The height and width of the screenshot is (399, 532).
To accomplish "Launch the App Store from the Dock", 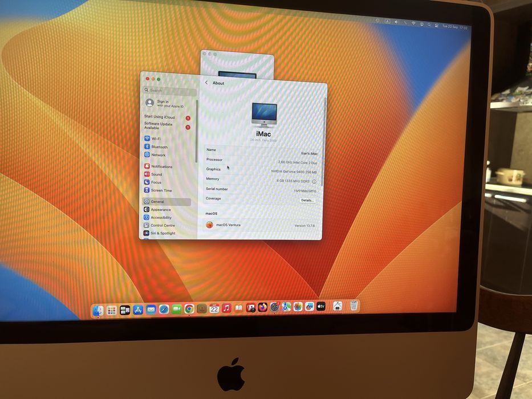I will tap(138, 310).
